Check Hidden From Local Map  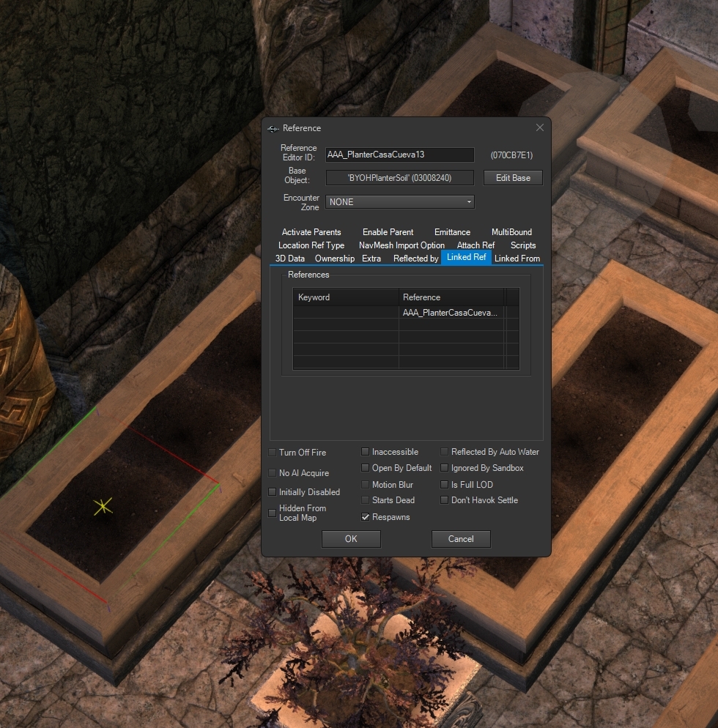pos(272,513)
